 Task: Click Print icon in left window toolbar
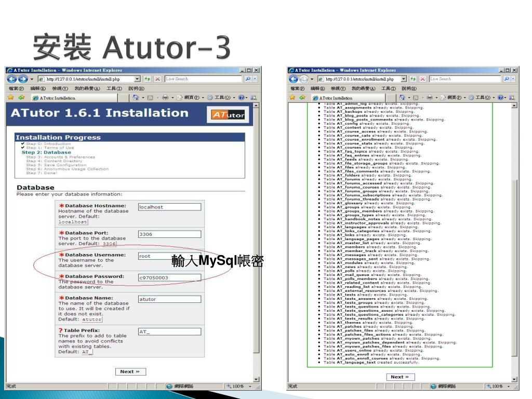coord(165,98)
